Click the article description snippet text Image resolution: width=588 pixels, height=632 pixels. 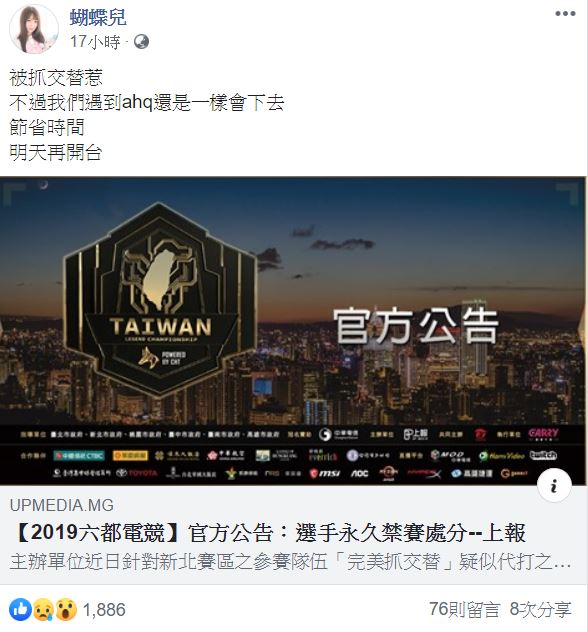290,562
